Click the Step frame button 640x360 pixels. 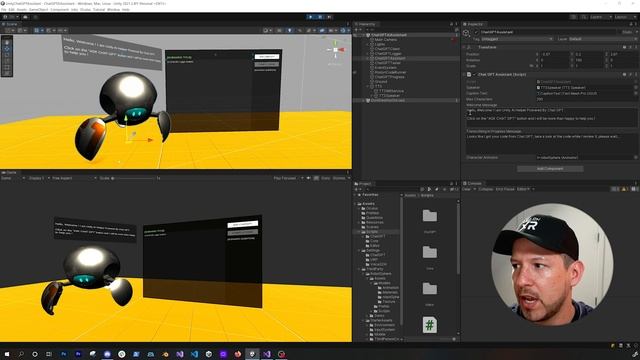coord(329,17)
